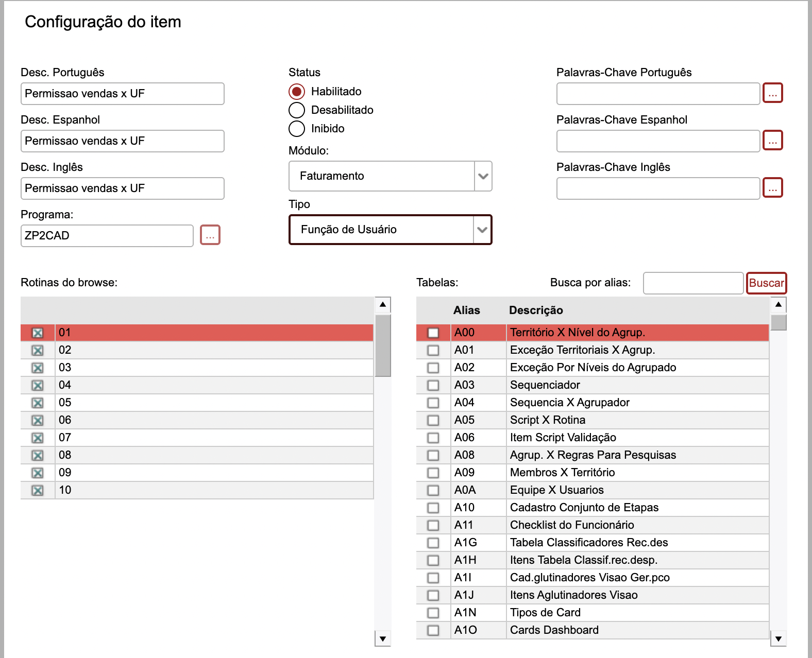This screenshot has height=658, width=812.
Task: Click the Palavras-Chave Português input field
Action: pos(658,94)
